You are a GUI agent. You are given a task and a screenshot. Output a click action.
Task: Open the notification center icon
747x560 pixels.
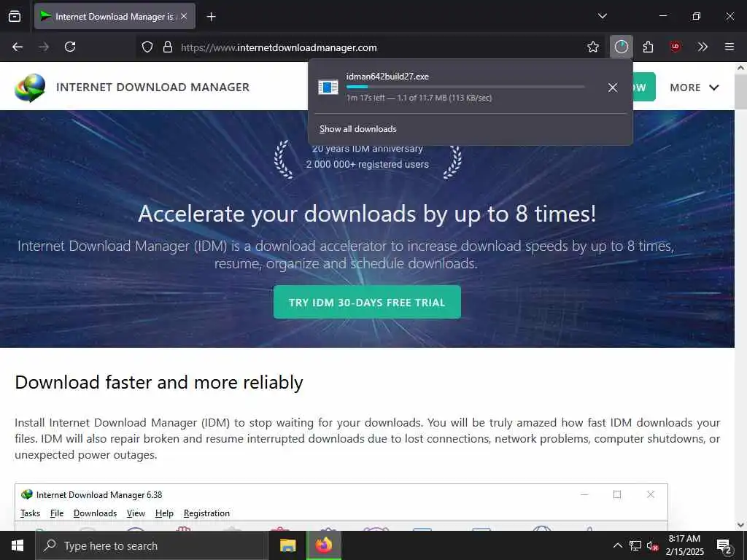pyautogui.click(x=724, y=545)
